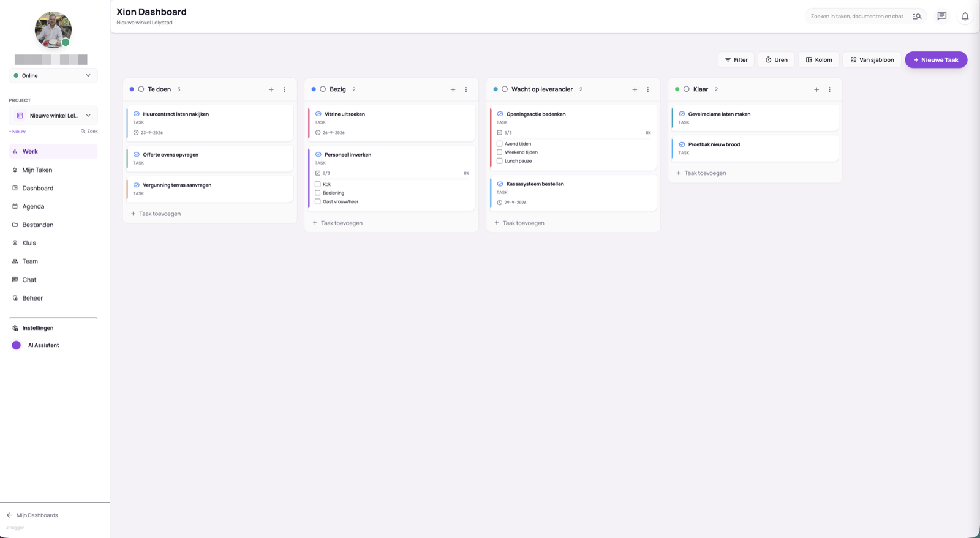
Task: Open three-dot menu of Te doen column
Action: (x=284, y=89)
